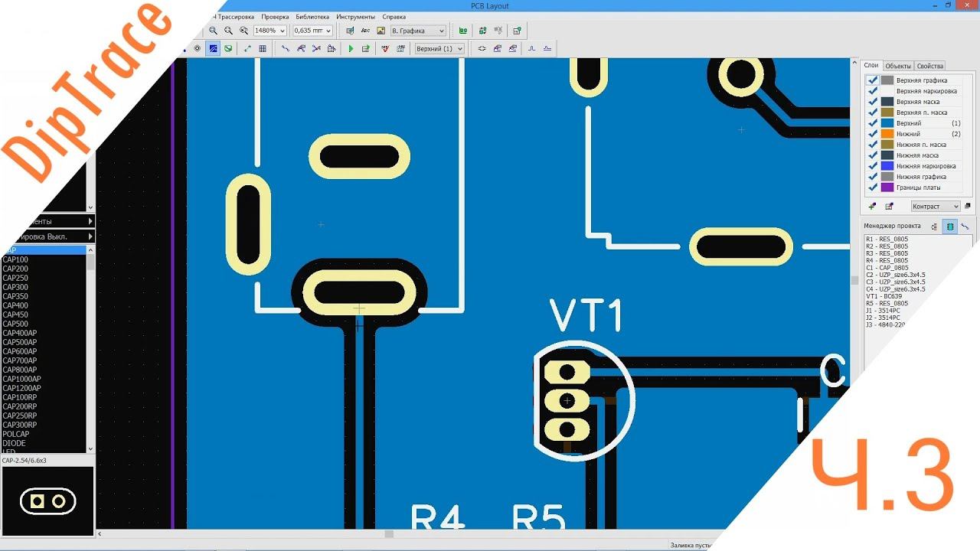Select R5 - RES_0805 in project manager

(887, 303)
